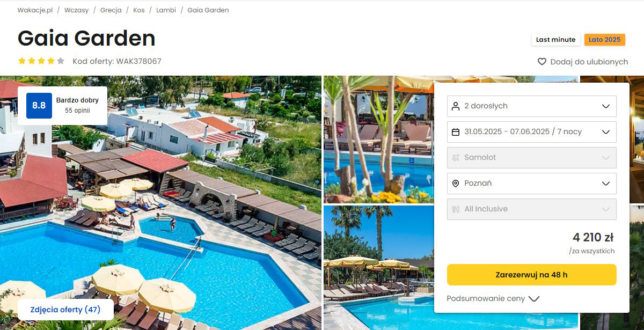
Task: Click the airplane icon in Samolot field
Action: click(456, 158)
